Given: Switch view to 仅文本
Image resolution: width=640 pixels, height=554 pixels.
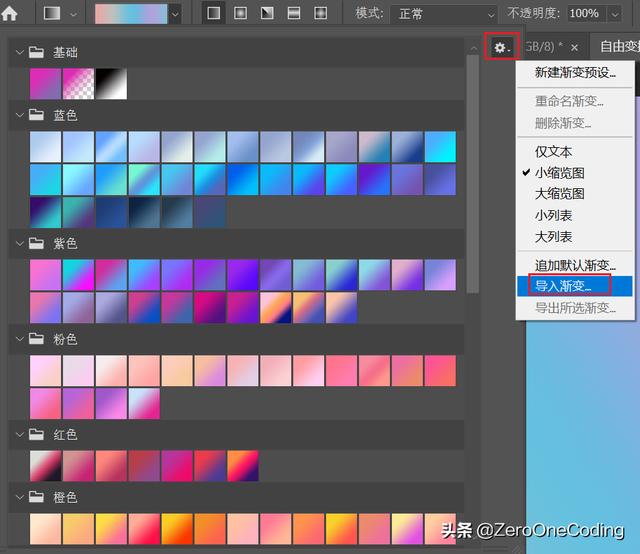Looking at the screenshot, I should click(553, 151).
